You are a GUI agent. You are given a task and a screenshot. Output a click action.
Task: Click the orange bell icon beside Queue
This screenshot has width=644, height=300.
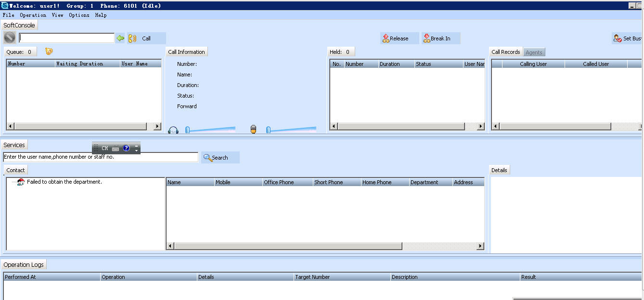[49, 51]
